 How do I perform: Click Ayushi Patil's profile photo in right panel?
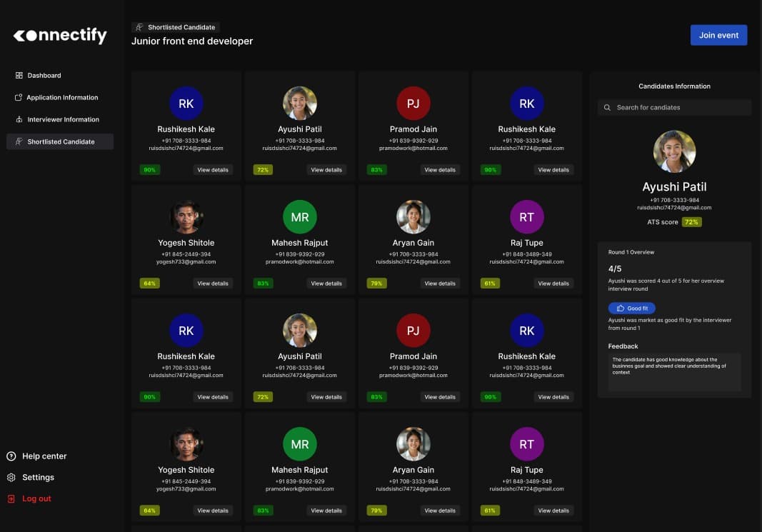pos(673,151)
